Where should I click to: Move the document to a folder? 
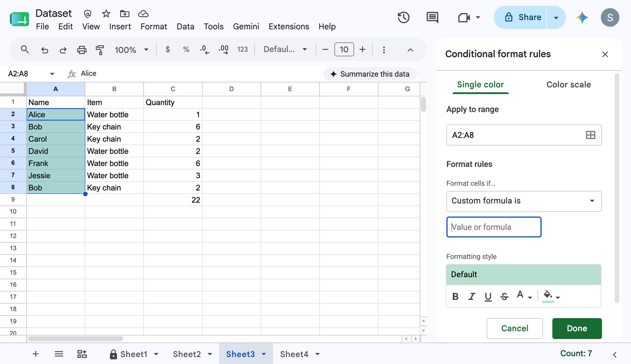(x=125, y=14)
